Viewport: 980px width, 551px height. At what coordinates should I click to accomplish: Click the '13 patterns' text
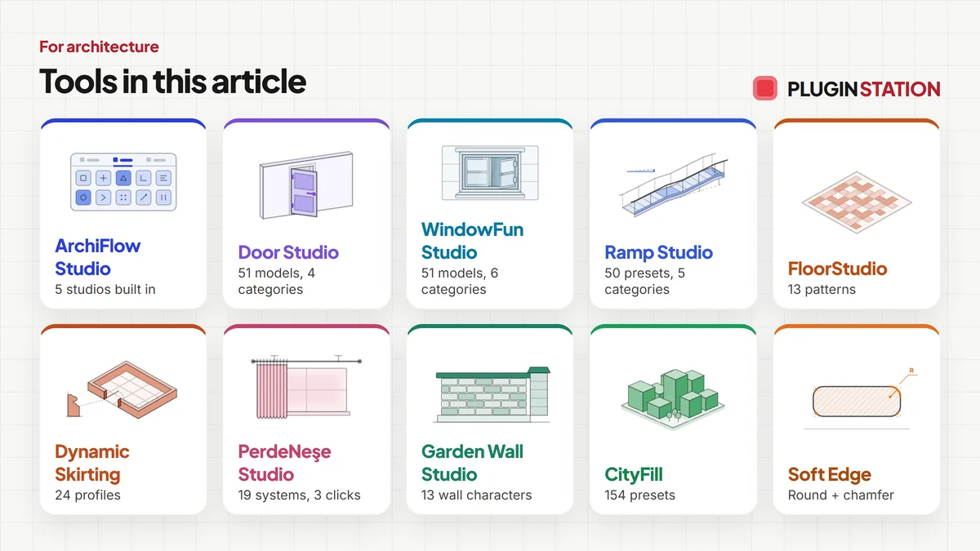click(x=822, y=289)
